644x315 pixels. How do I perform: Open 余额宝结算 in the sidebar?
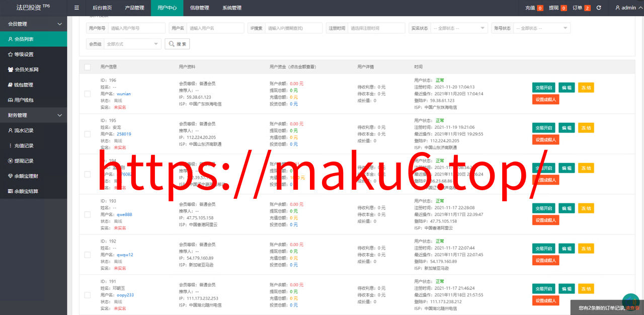click(x=33, y=191)
